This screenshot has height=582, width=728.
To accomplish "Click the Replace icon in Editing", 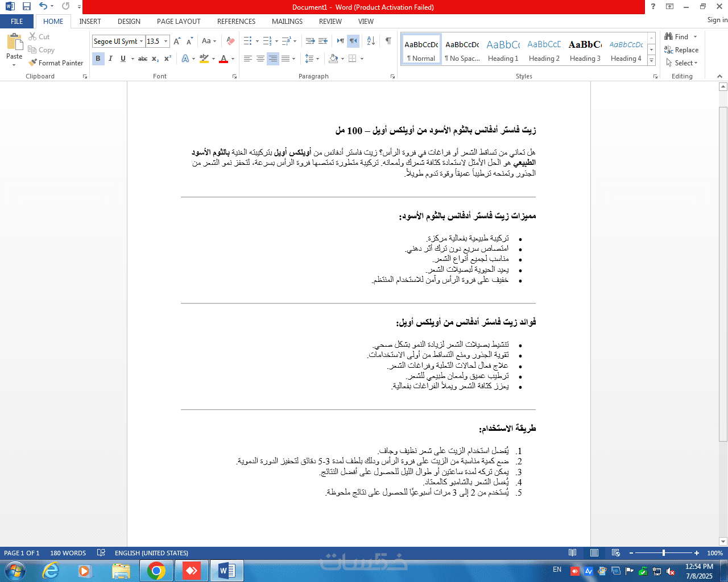I will pyautogui.click(x=681, y=50).
